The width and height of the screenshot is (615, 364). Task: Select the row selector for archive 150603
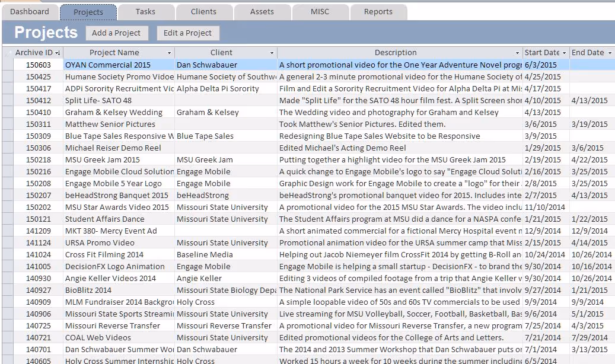pos(8,65)
